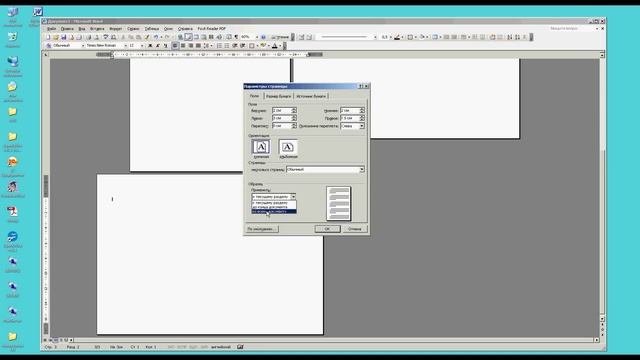Screen dimensions: 640x360
Task: Click Отмена to cancel the dialog
Action: pyautogui.click(x=355, y=229)
